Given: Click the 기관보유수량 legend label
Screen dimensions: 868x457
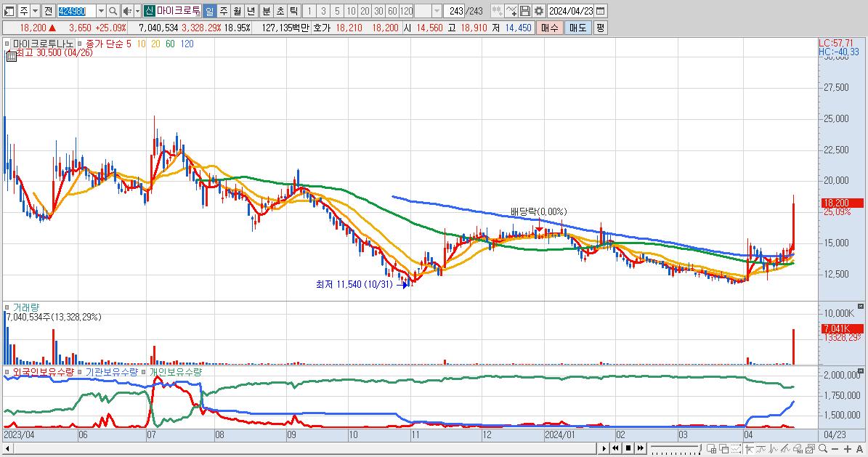Looking at the screenshot, I should (x=111, y=372).
